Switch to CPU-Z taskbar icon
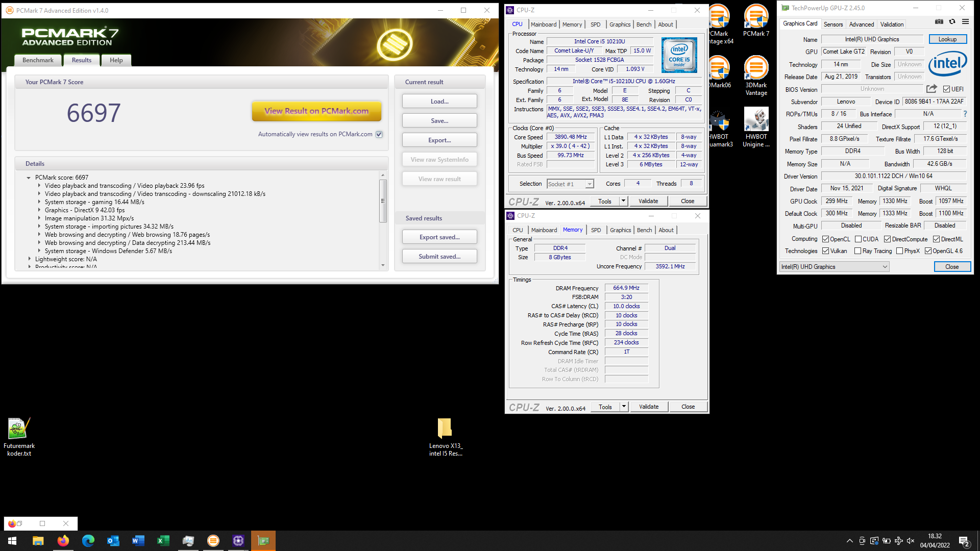This screenshot has width=980, height=551. pos(238,541)
